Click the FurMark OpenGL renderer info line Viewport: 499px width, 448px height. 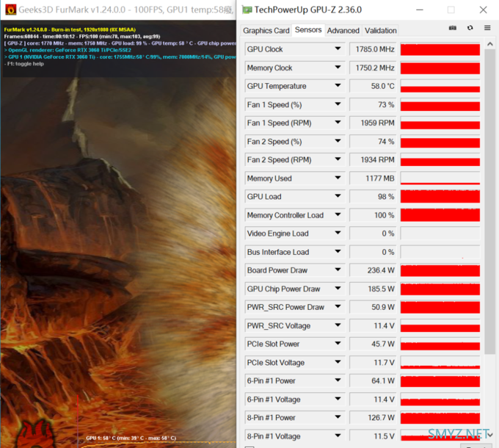pyautogui.click(x=68, y=50)
